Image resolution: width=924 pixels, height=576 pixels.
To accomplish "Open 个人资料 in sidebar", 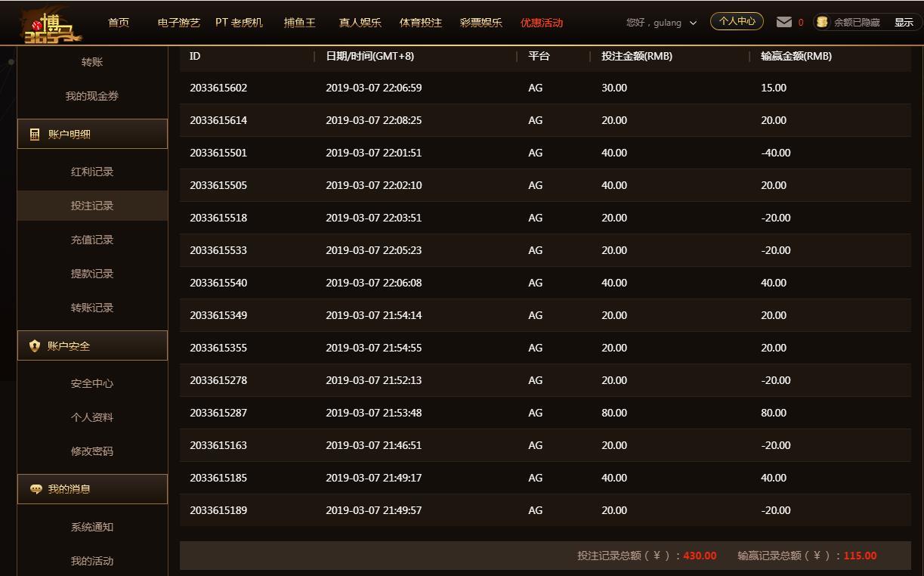I will [92, 417].
